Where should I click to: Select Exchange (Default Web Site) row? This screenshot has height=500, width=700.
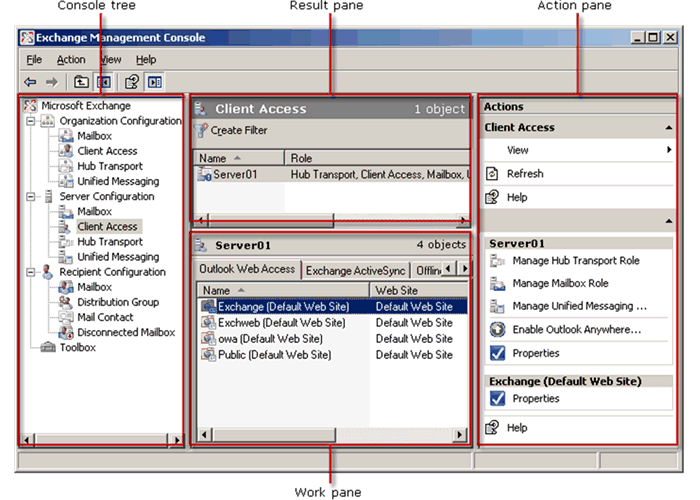333,307
